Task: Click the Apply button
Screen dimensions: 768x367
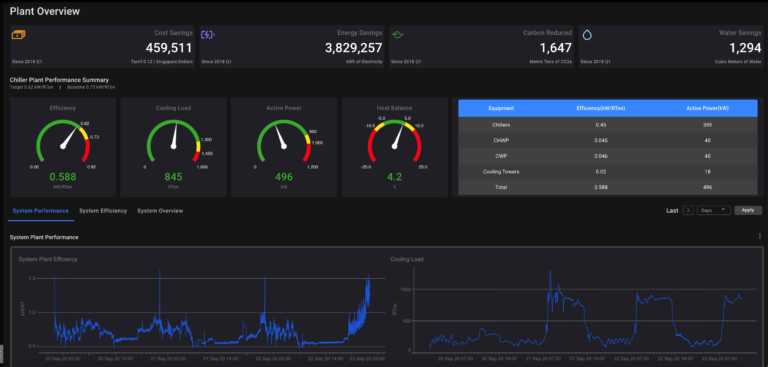Action: click(748, 210)
